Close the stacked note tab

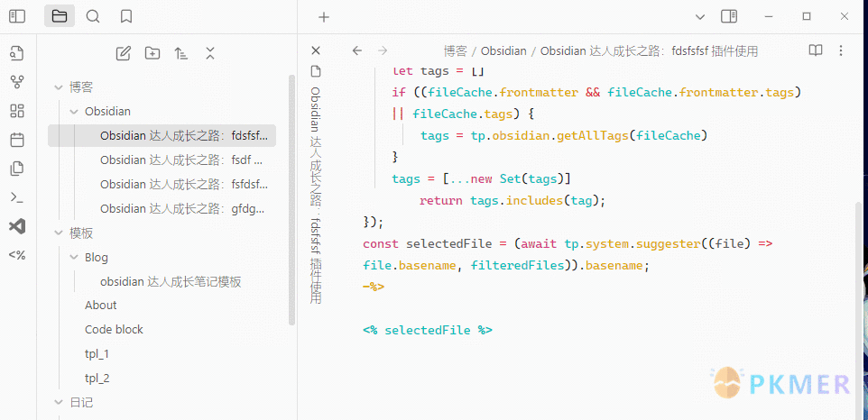[316, 50]
